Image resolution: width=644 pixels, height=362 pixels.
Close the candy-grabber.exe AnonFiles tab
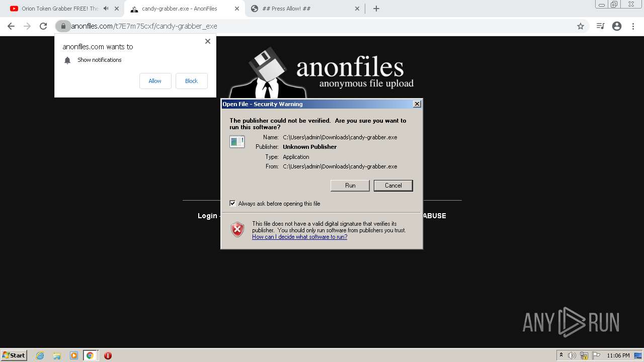pos(237,9)
